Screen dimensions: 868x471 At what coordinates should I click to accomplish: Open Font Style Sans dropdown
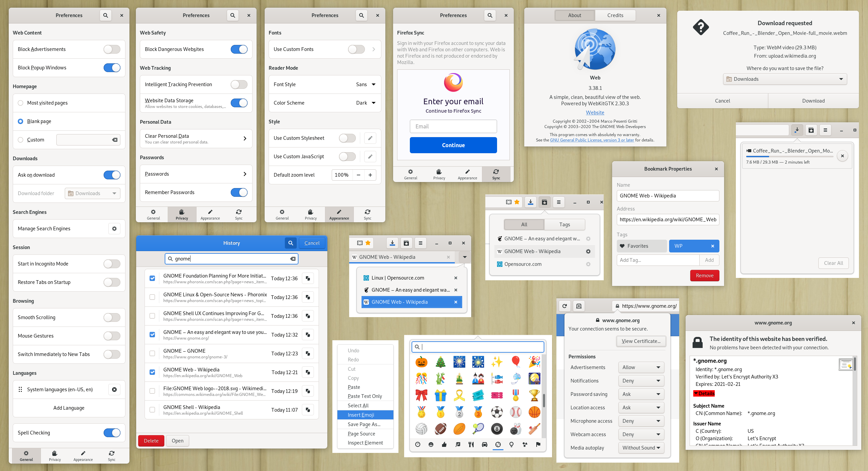pos(366,84)
